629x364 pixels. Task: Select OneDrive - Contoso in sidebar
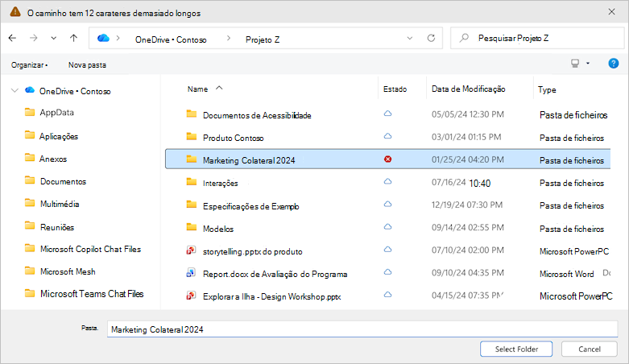pos(75,92)
